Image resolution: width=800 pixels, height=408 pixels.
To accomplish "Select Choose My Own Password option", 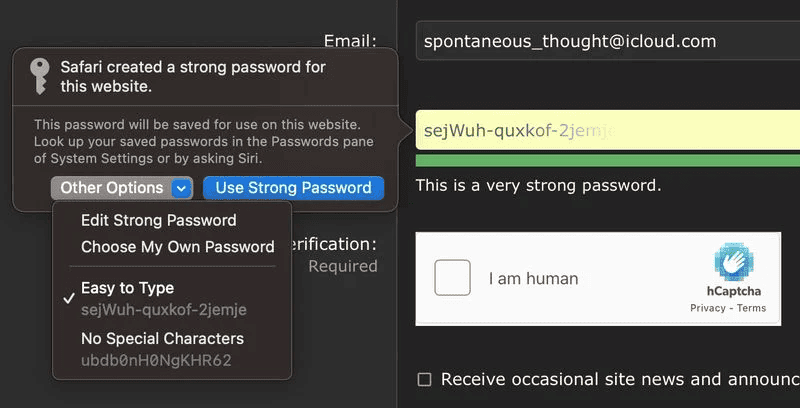I will (x=177, y=246).
